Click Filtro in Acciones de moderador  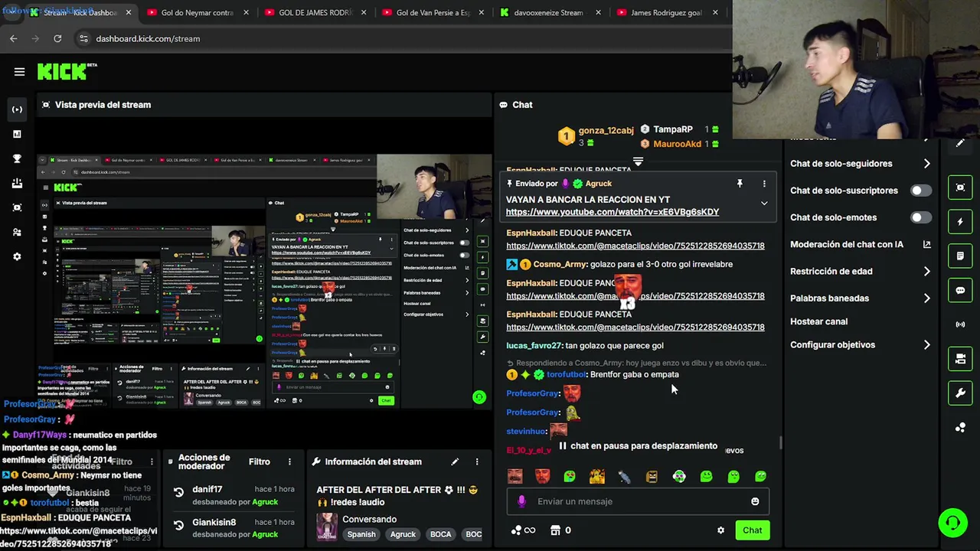click(x=260, y=461)
